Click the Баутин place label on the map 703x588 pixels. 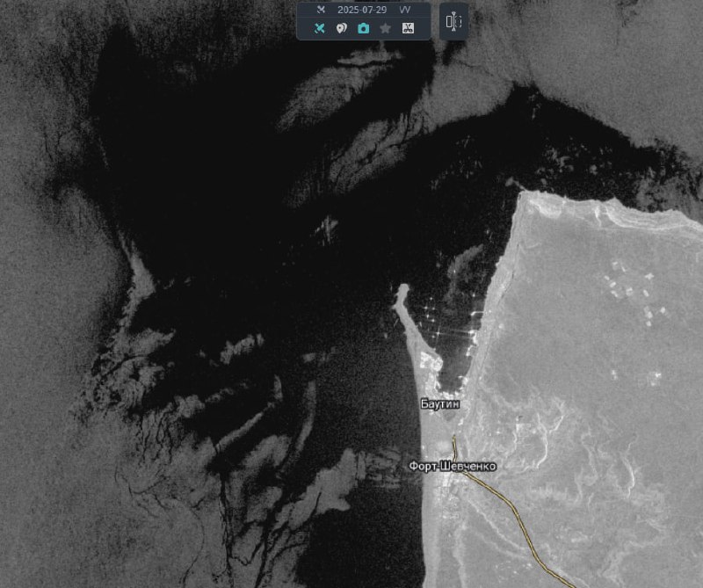[440, 403]
